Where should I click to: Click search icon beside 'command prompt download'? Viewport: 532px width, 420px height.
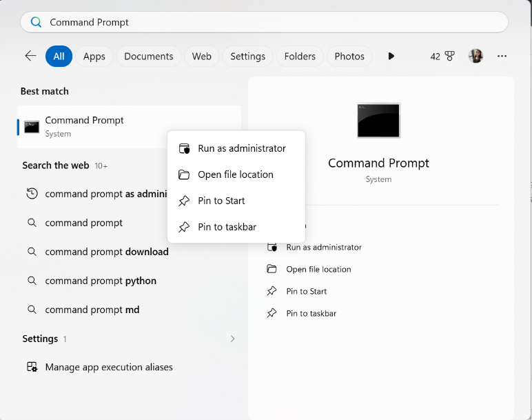pyautogui.click(x=32, y=252)
